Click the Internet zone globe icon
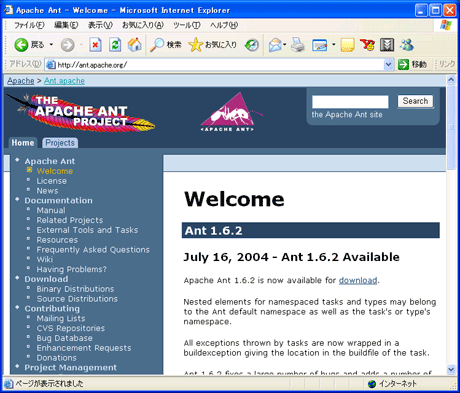This screenshot has width=460, height=393. tap(372, 384)
